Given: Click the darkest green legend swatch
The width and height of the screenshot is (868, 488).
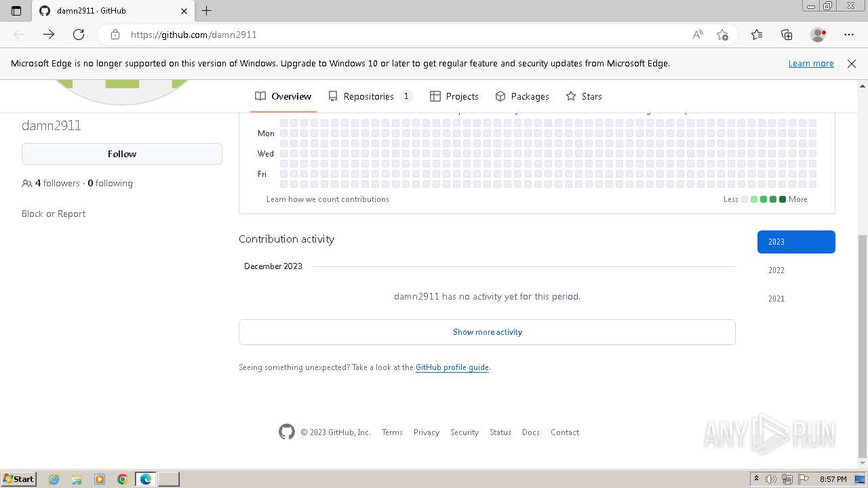Looking at the screenshot, I should [783, 199].
